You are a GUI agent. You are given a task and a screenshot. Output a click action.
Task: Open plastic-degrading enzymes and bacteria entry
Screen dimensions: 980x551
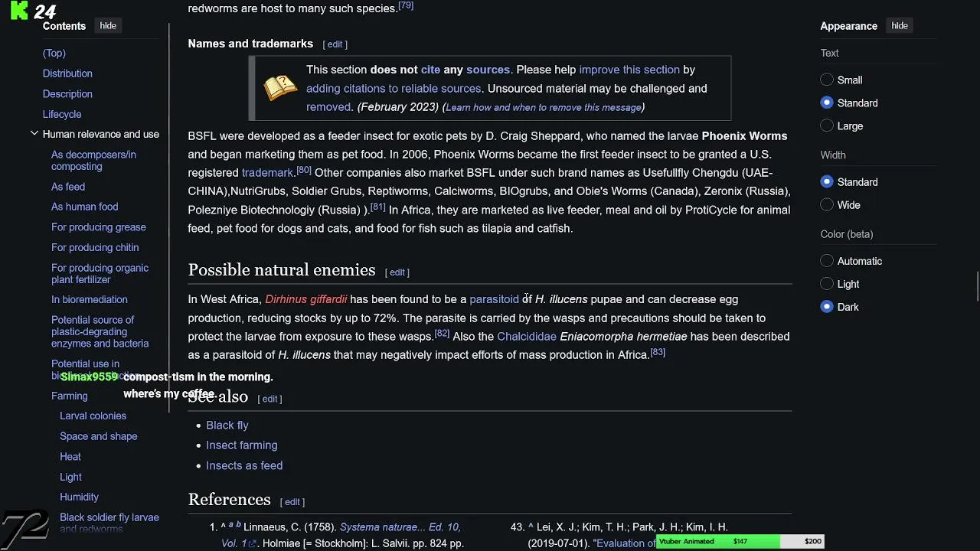pyautogui.click(x=100, y=331)
